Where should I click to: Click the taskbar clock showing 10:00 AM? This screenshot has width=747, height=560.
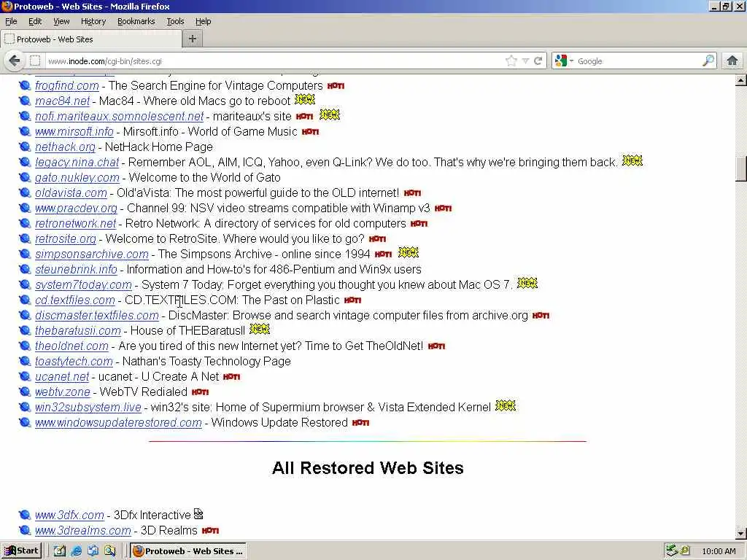coord(719,551)
